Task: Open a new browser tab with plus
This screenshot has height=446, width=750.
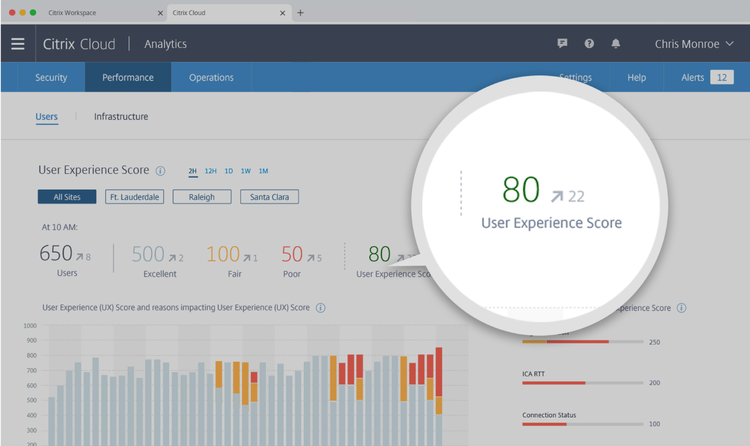Action: [x=300, y=13]
